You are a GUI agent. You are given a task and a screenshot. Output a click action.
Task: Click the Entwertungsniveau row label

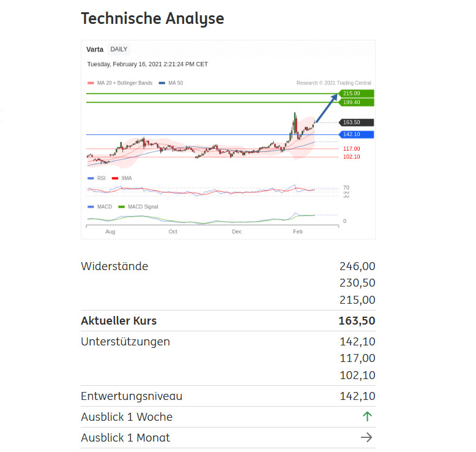(x=132, y=396)
